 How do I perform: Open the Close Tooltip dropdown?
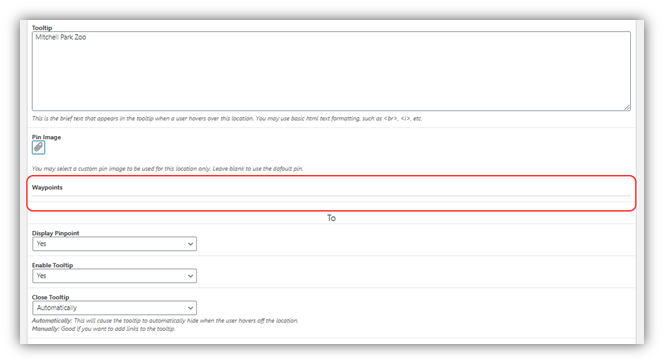114,308
